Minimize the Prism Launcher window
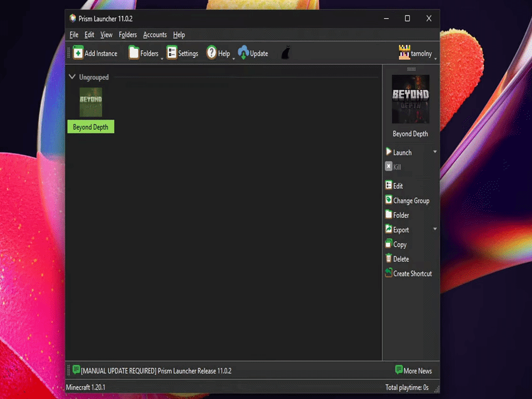532x399 pixels. [386, 18]
